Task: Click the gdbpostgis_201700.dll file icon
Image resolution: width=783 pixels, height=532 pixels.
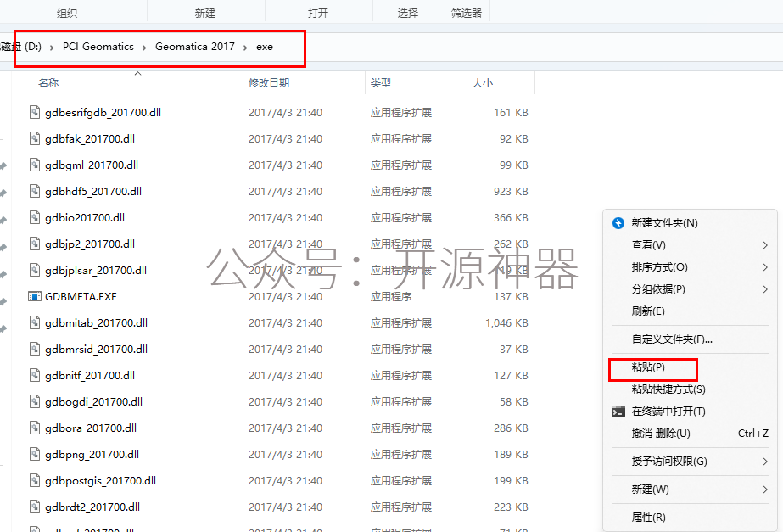Action: tap(35, 480)
